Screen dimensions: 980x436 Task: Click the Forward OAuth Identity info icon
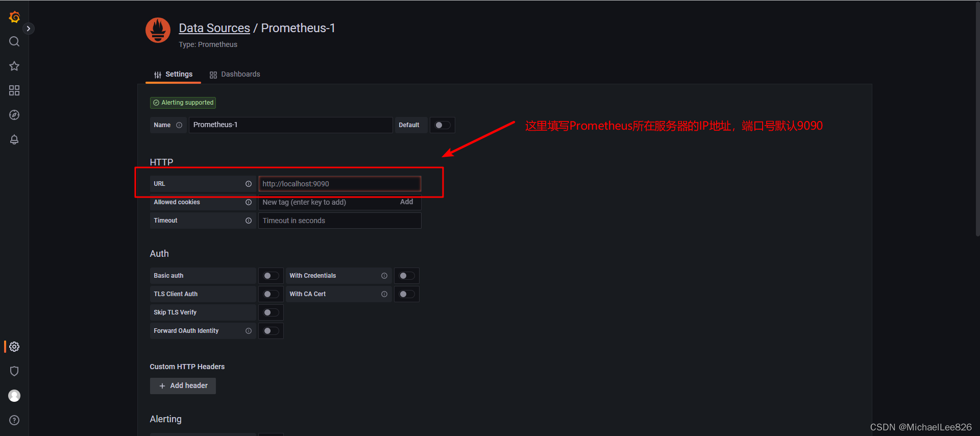tap(249, 331)
